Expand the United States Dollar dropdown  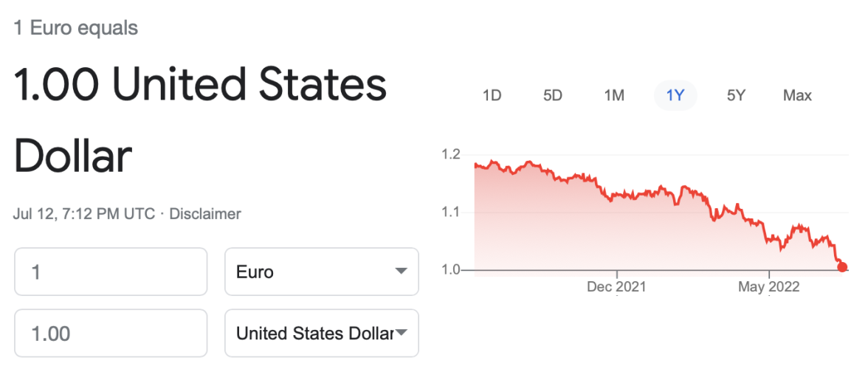(322, 334)
